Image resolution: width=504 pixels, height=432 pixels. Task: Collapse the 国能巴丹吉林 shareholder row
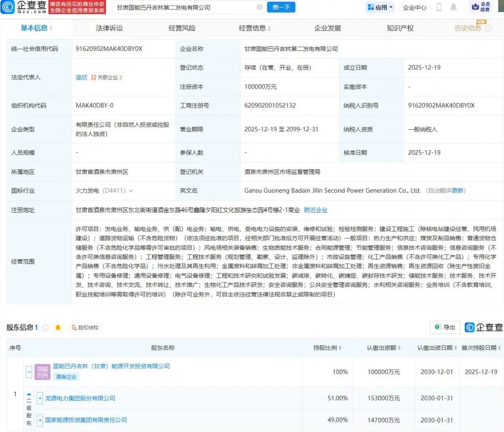point(29,372)
